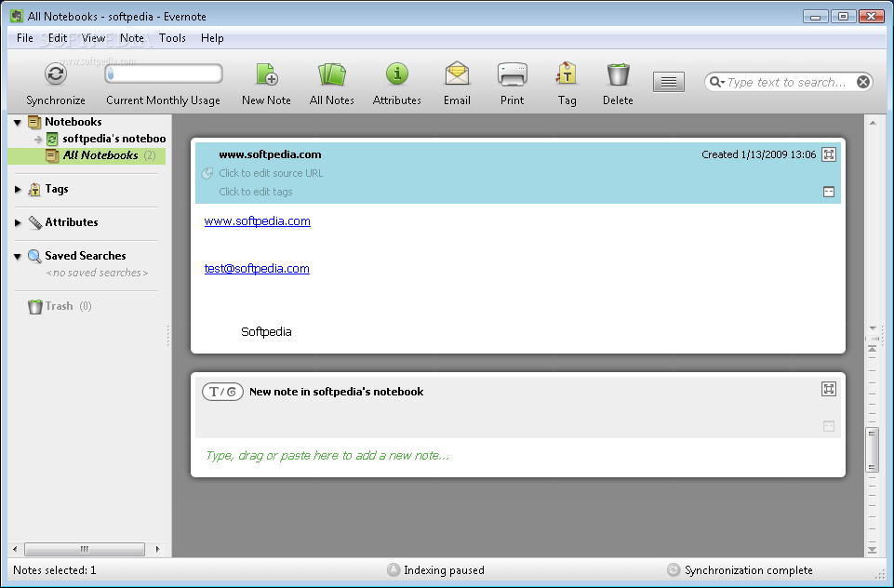Collapse the Saved Searches section
Image resolution: width=894 pixels, height=588 pixels.
click(18, 257)
